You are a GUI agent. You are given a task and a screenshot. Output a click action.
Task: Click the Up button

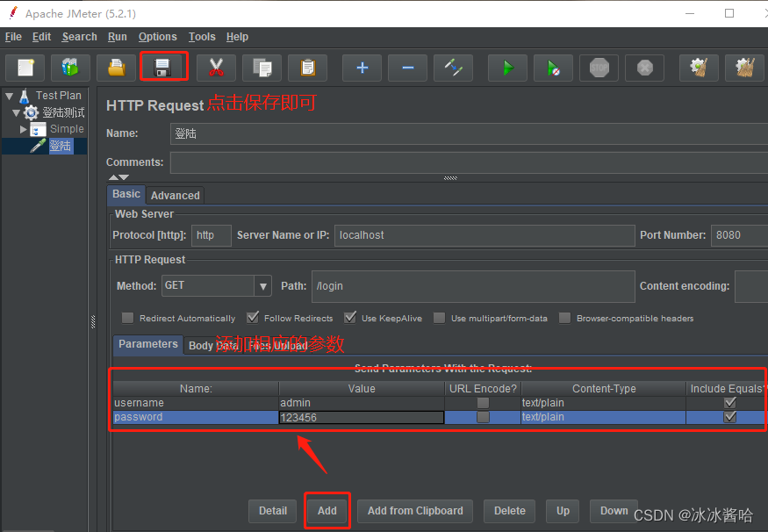pos(563,511)
